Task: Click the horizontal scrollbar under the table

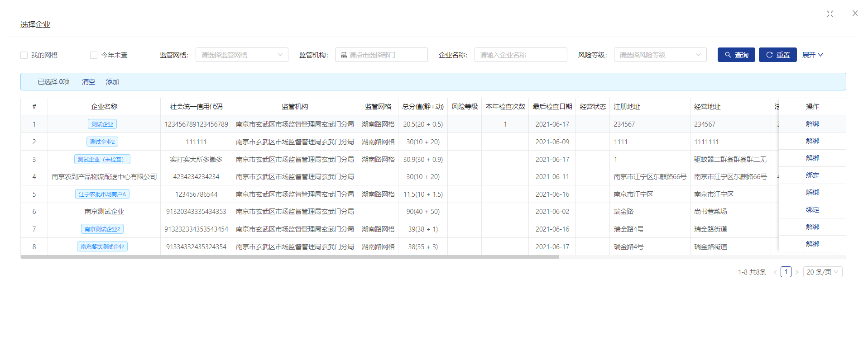Action: click(290, 257)
